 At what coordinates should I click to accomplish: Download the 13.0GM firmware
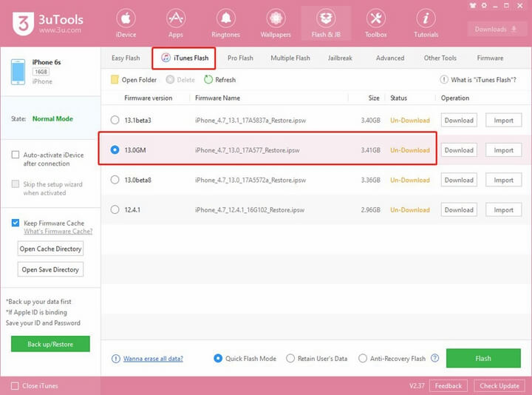459,150
